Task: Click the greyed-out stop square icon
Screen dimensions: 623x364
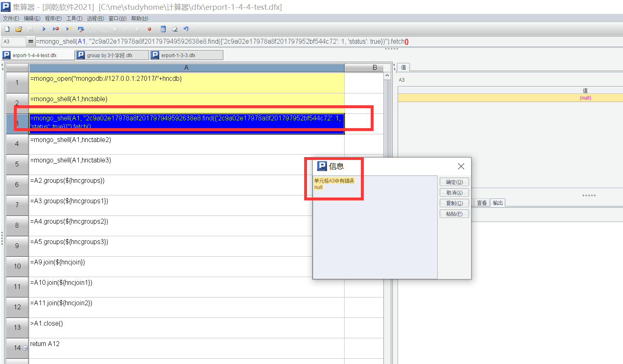Action: pos(138,29)
